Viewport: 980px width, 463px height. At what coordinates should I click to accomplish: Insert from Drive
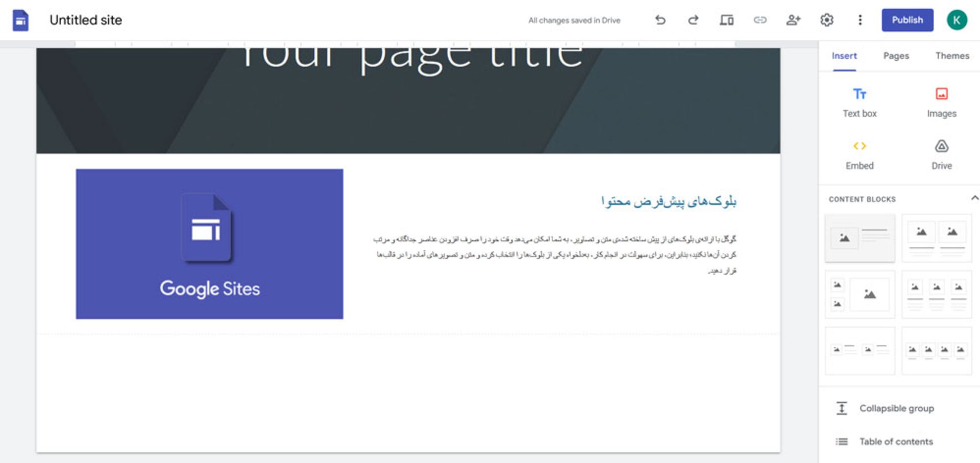coord(942,155)
